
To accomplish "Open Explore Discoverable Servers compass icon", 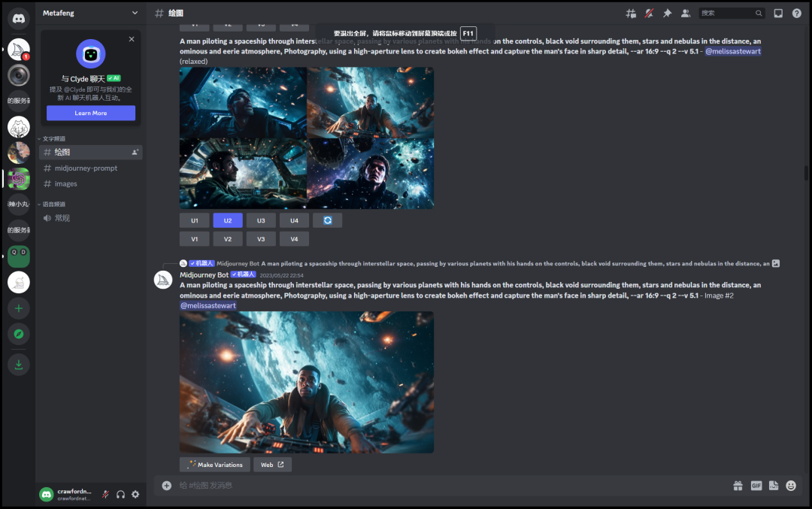I will click(x=19, y=334).
